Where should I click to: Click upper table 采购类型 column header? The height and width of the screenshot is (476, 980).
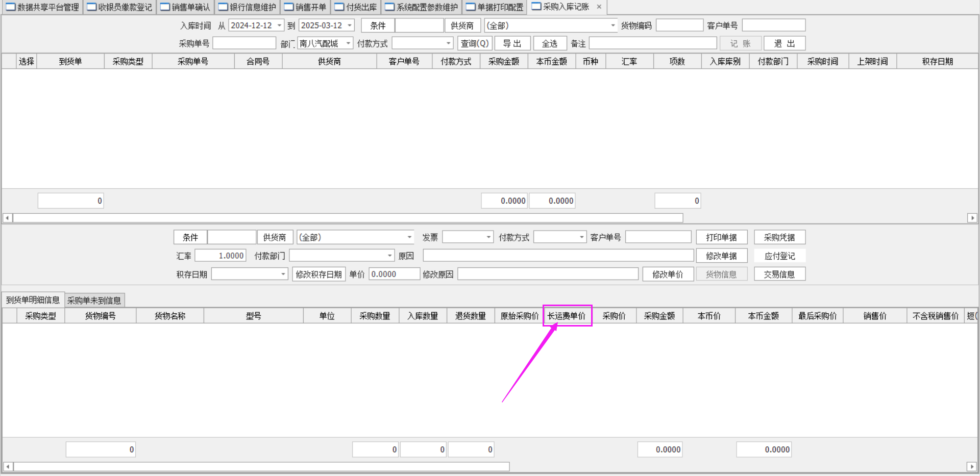coord(128,61)
